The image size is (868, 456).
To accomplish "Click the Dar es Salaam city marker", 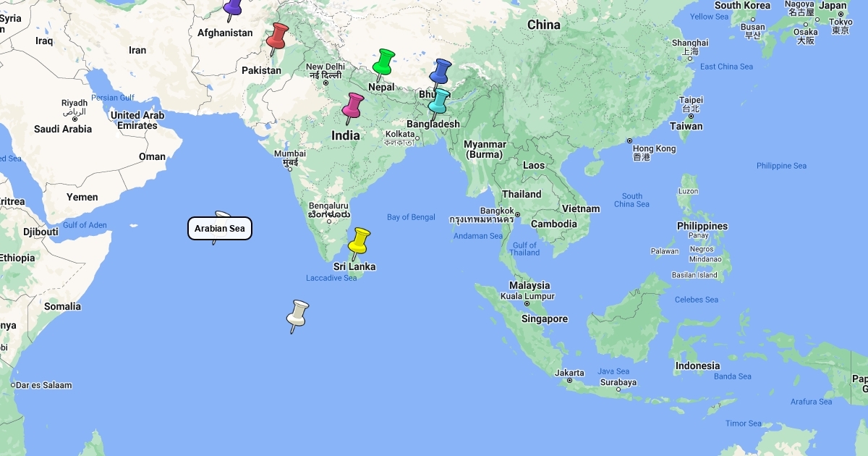I will (x=13, y=385).
